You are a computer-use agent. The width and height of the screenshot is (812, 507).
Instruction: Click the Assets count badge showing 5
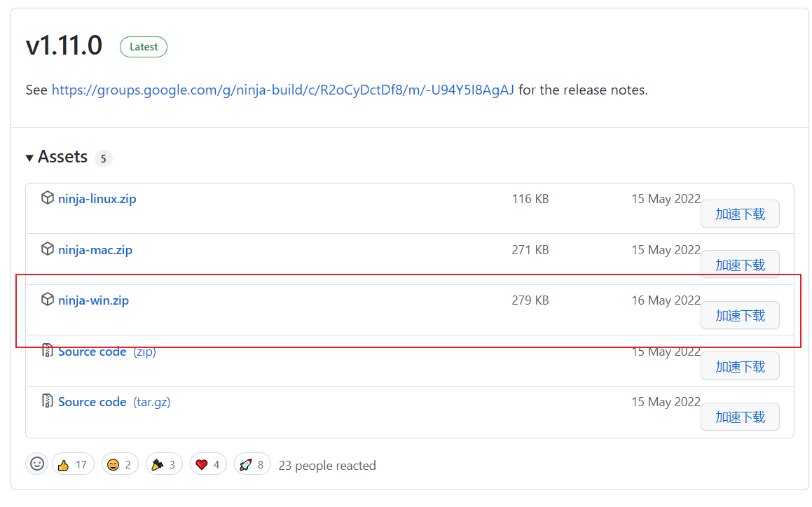[104, 158]
